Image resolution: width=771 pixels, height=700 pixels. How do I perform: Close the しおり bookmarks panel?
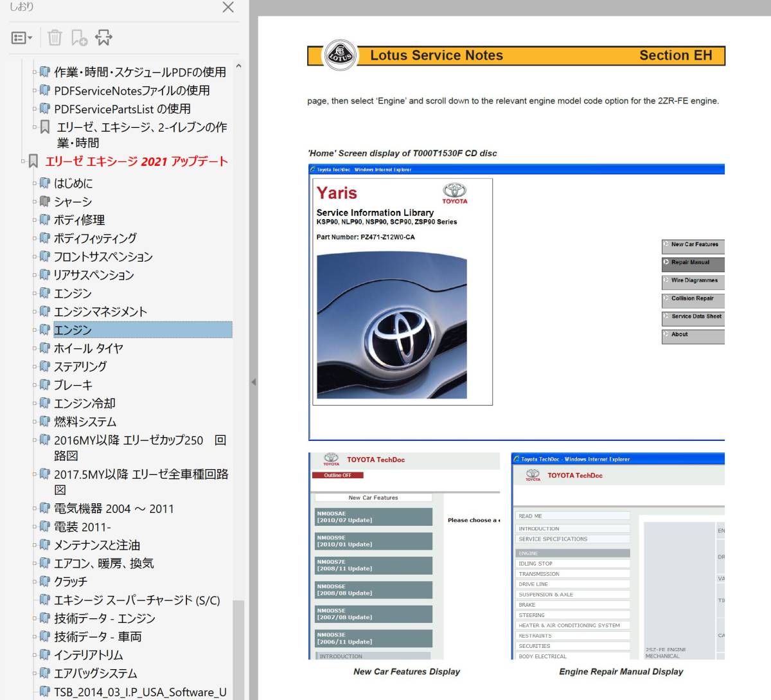[227, 7]
